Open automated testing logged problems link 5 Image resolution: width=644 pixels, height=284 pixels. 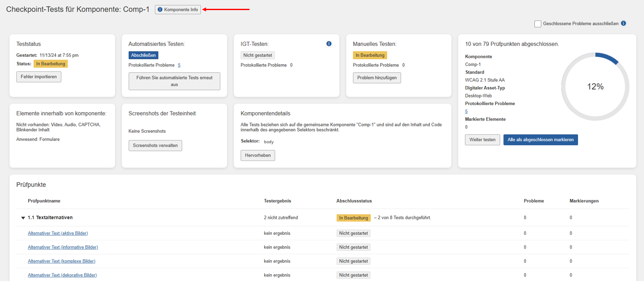coord(179,65)
